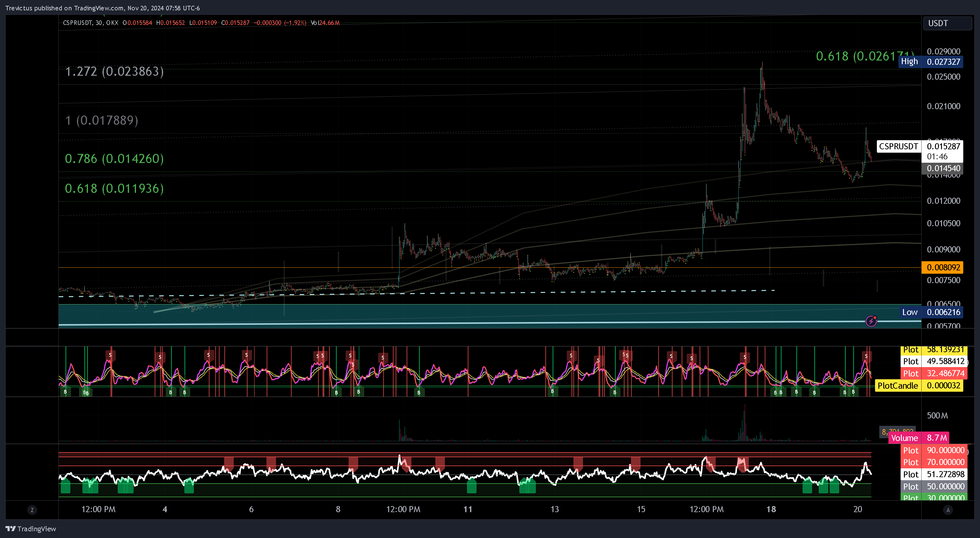The image size is (980, 538).
Task: Click the orange 0.008092 price label
Action: (942, 267)
